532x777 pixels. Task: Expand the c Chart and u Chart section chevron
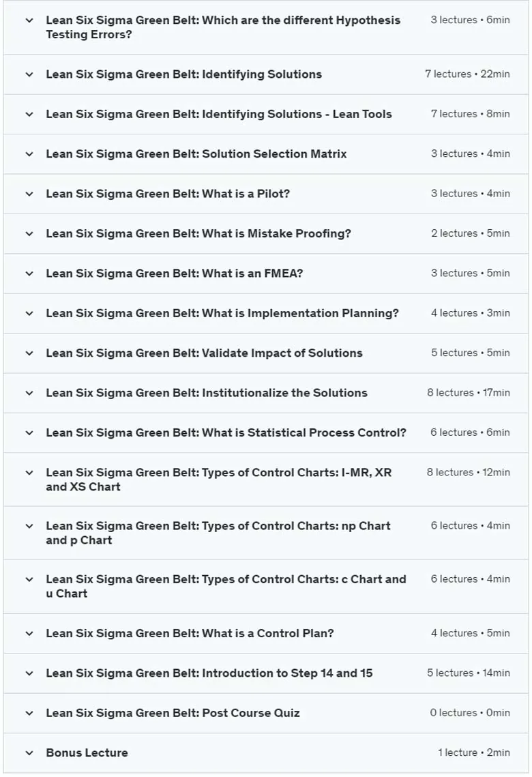point(29,579)
